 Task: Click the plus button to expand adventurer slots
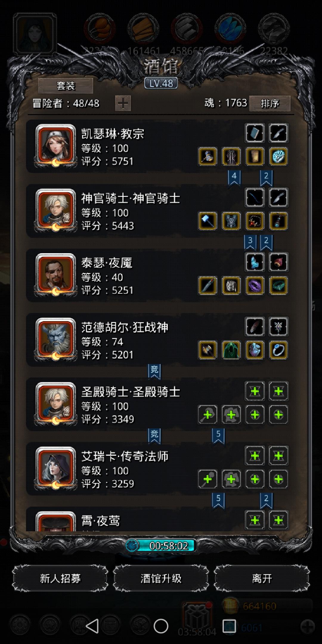pos(123,103)
